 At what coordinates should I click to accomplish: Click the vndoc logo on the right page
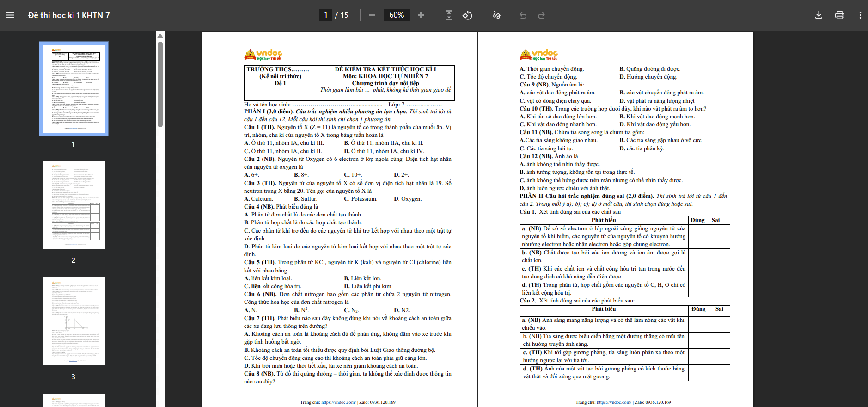pos(538,55)
